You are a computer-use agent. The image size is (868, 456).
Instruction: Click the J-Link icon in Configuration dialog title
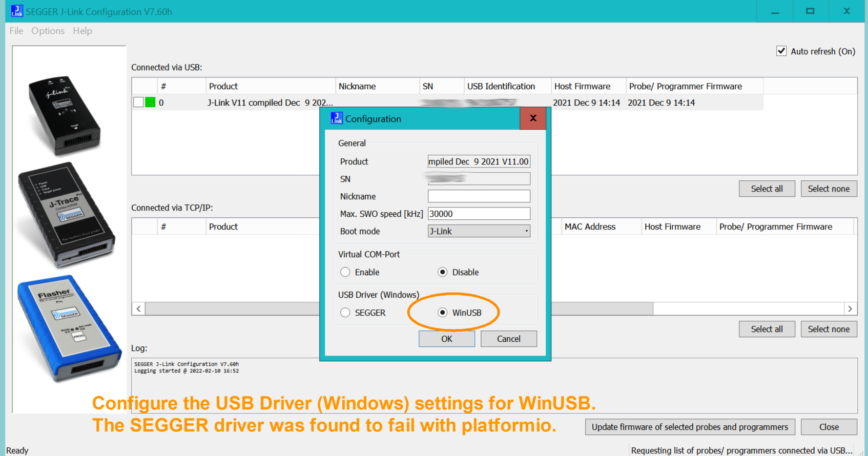point(337,118)
